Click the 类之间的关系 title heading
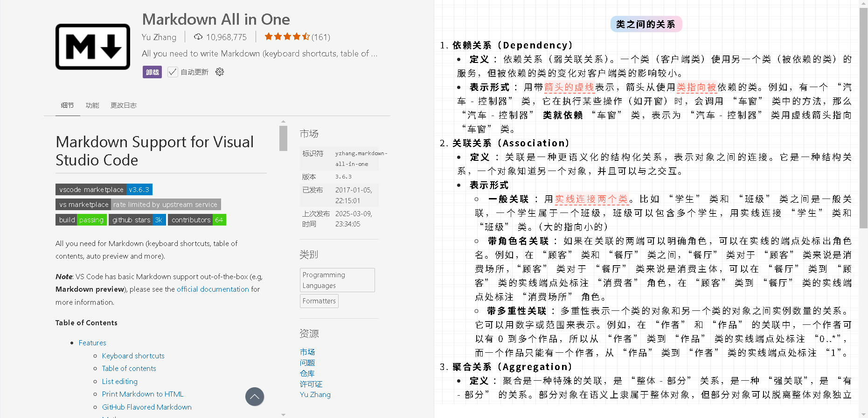 (x=646, y=24)
